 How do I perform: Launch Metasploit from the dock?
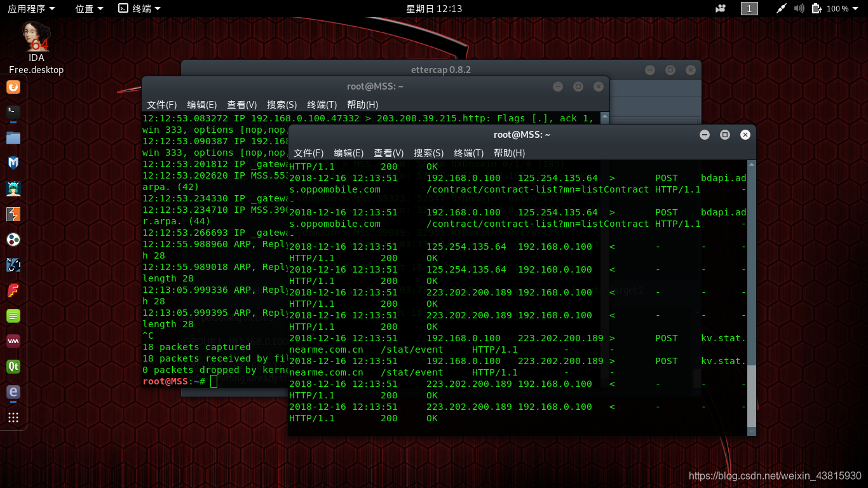pyautogui.click(x=13, y=163)
